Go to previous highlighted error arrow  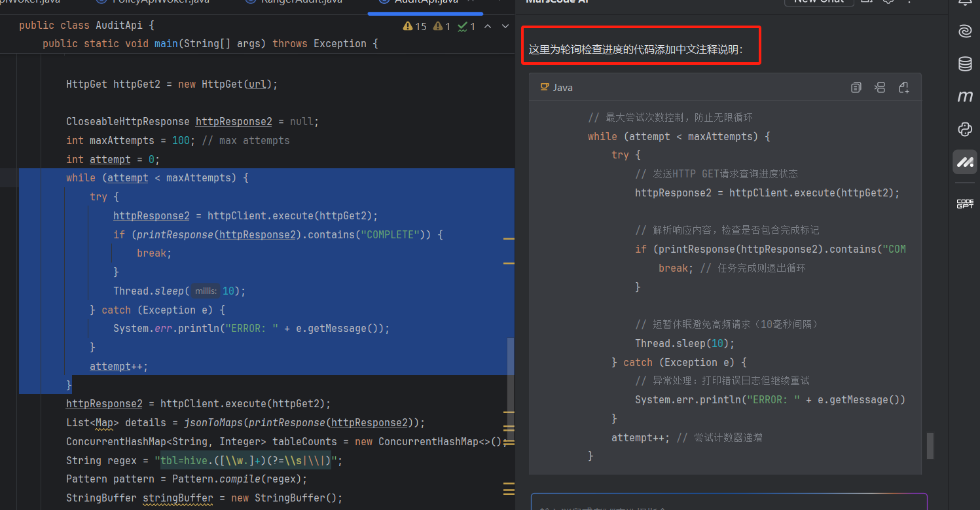click(488, 26)
